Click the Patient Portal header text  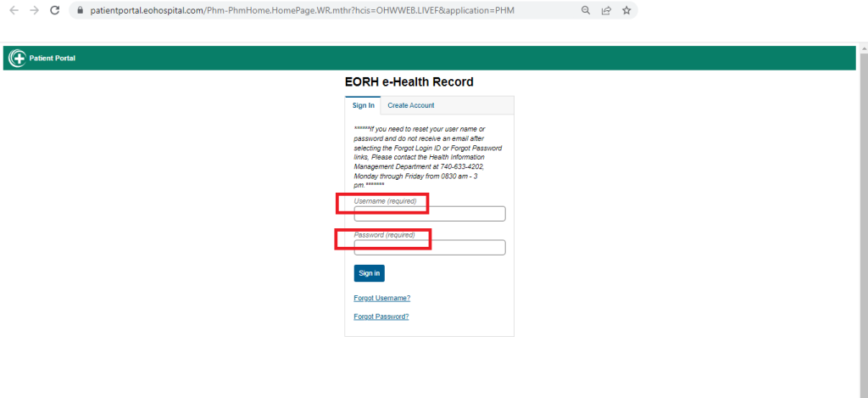pos(52,59)
